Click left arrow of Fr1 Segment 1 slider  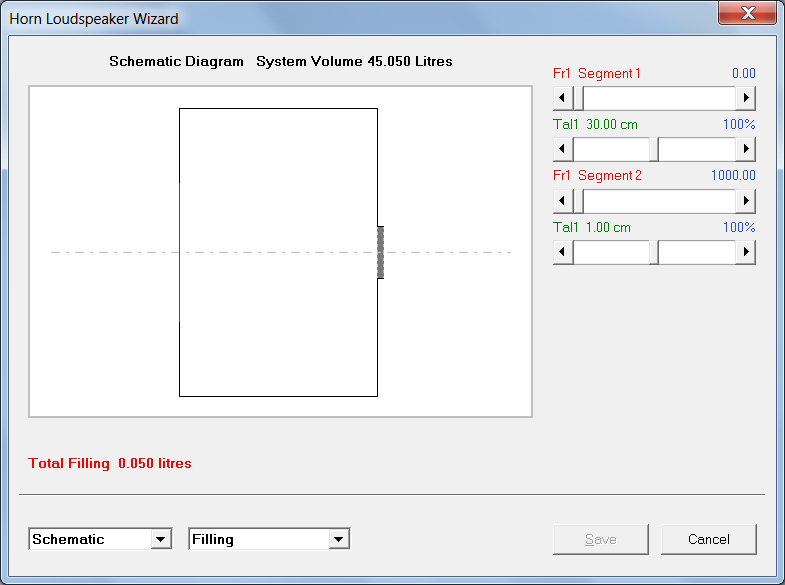click(x=563, y=98)
